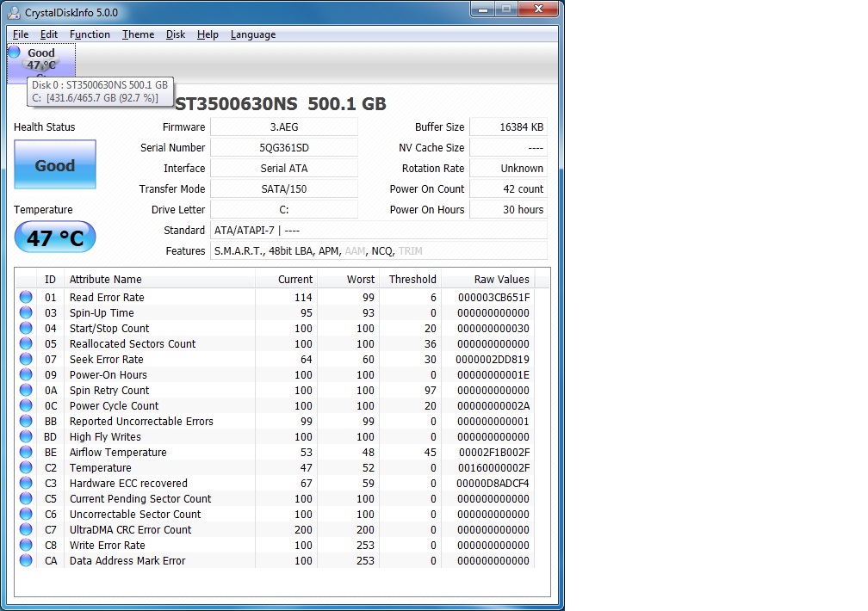The width and height of the screenshot is (868, 611).
Task: Click raw value 000003CB651F
Action: [x=493, y=297]
